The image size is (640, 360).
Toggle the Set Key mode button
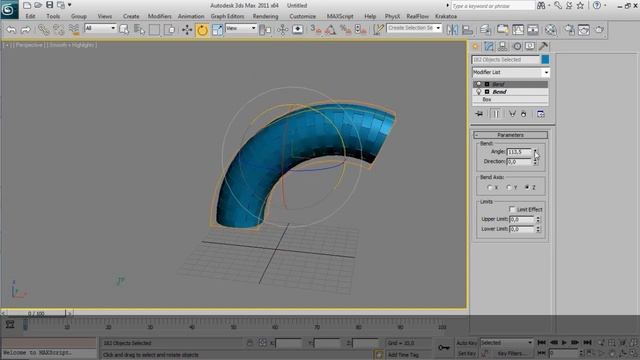click(467, 353)
